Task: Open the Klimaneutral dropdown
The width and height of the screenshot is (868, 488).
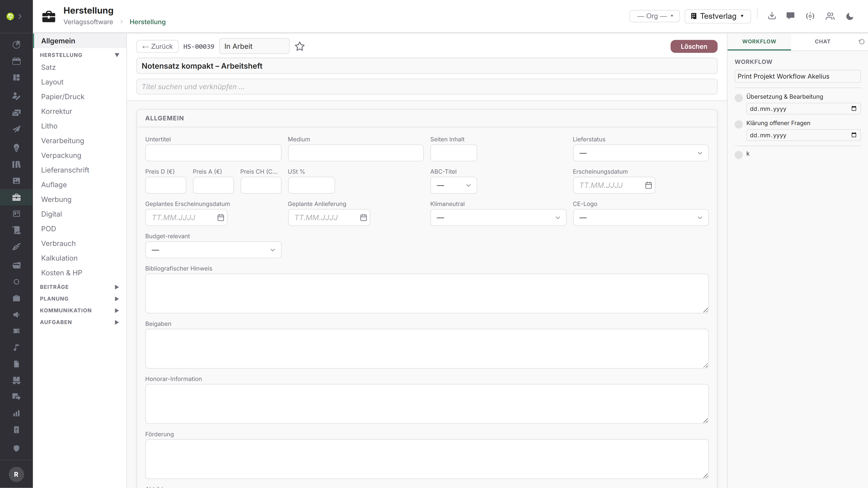Action: 498,218
